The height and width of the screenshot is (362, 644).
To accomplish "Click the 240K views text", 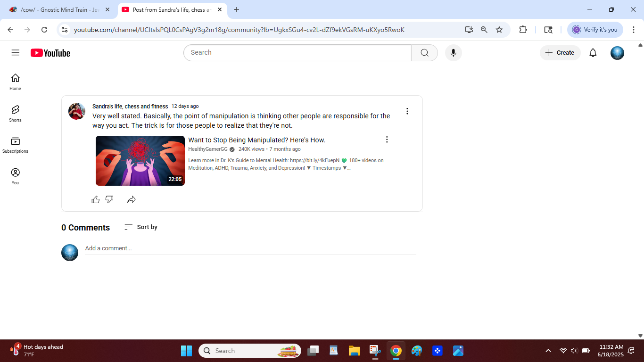I will 251,149.
